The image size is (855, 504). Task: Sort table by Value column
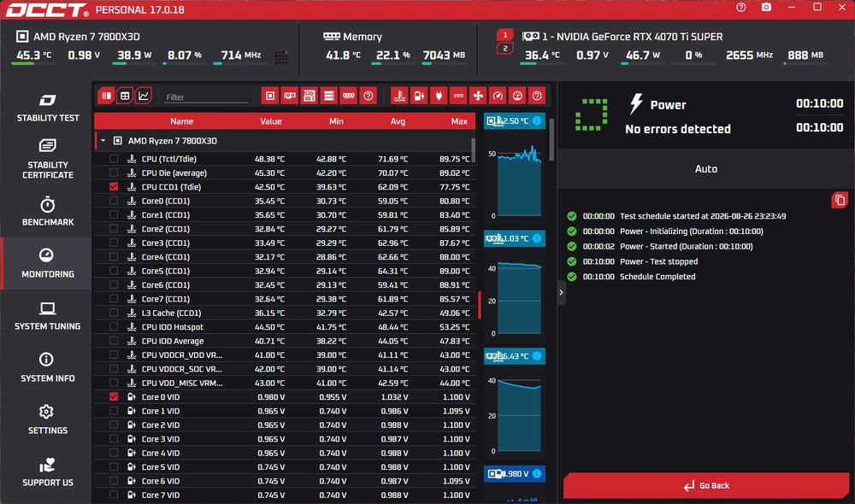click(x=270, y=121)
